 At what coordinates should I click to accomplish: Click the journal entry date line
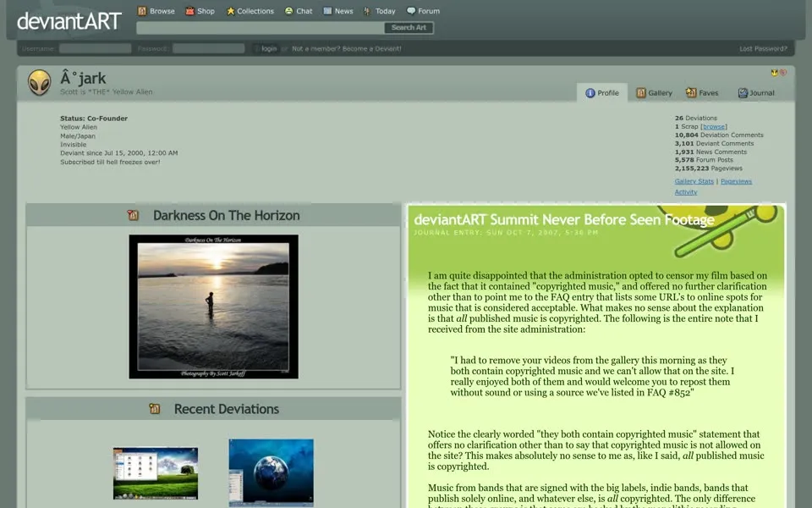(x=506, y=232)
